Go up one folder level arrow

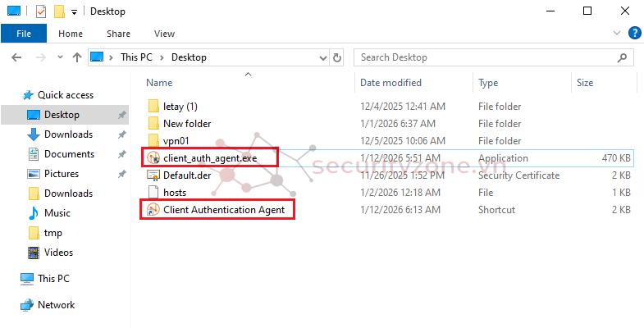coord(76,57)
